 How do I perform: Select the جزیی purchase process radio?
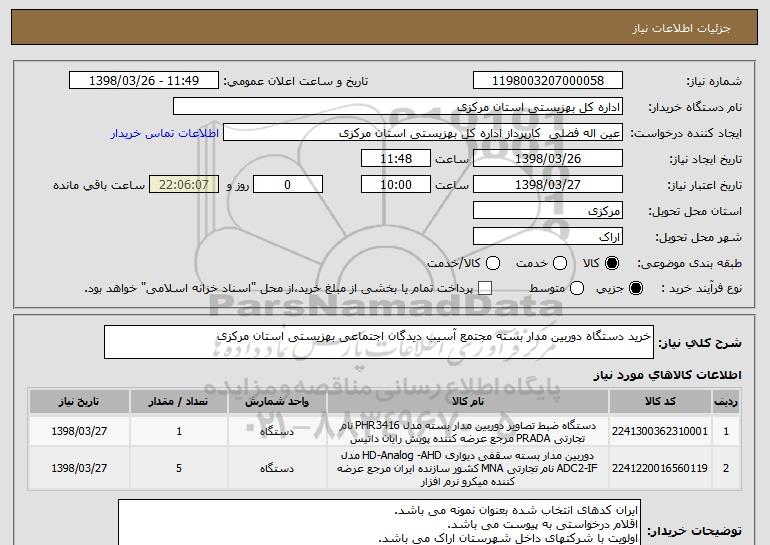point(636,288)
